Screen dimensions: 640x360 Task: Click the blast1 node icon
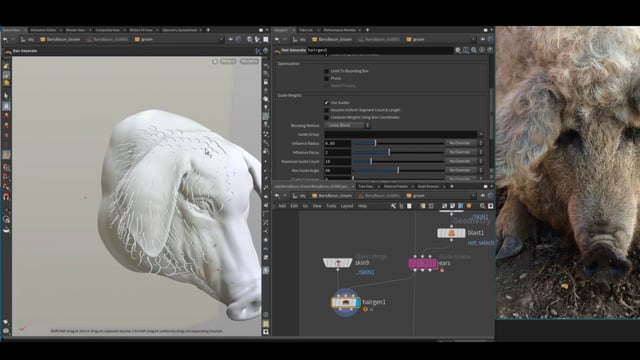click(451, 233)
